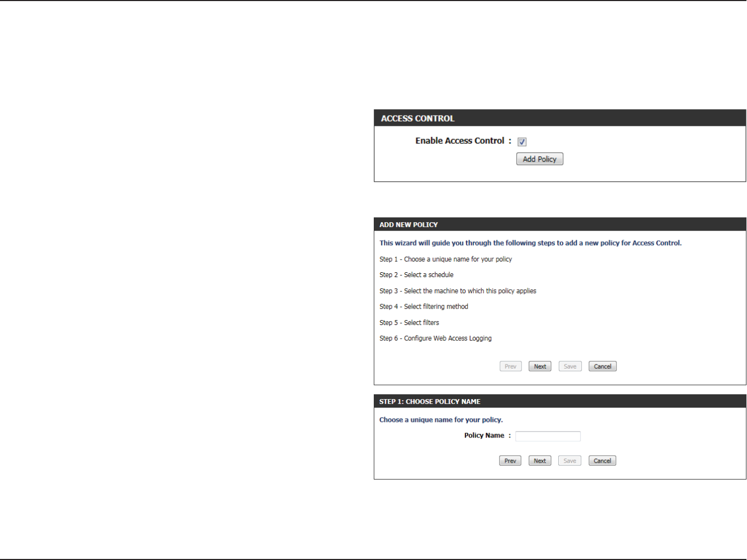Image resolution: width=747 pixels, height=560 pixels.
Task: Click Next in the Step 1 Choose Policy Name panel
Action: 540,460
